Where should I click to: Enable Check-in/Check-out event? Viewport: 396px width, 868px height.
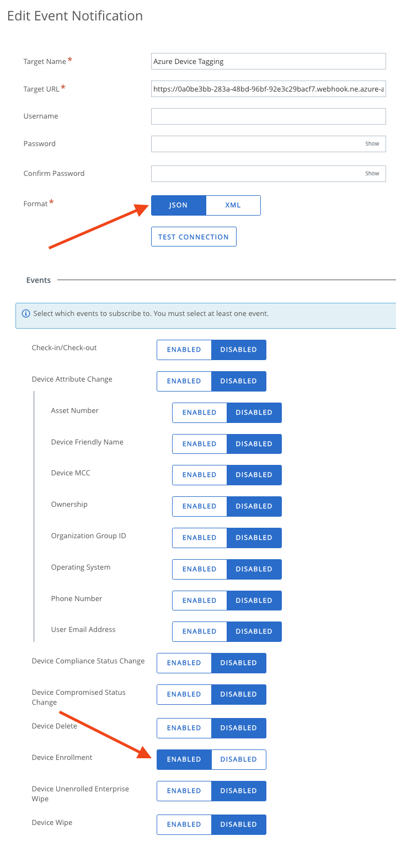click(184, 350)
